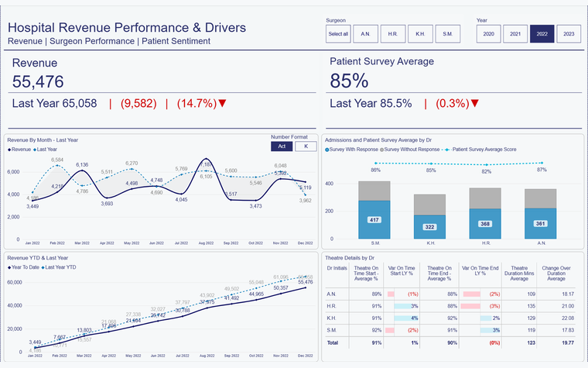Click the Total row label in table
The height and width of the screenshot is (368, 588).
[333, 343]
